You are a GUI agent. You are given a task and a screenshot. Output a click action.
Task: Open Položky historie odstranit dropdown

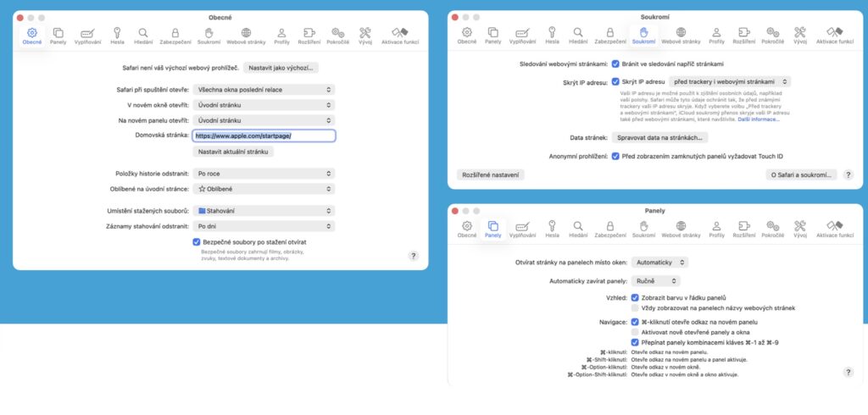point(264,174)
